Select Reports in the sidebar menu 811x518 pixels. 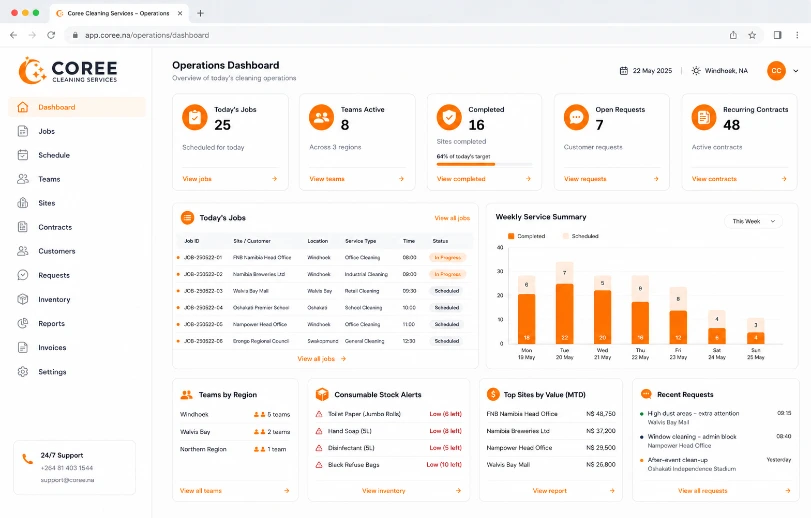[x=77, y=324]
